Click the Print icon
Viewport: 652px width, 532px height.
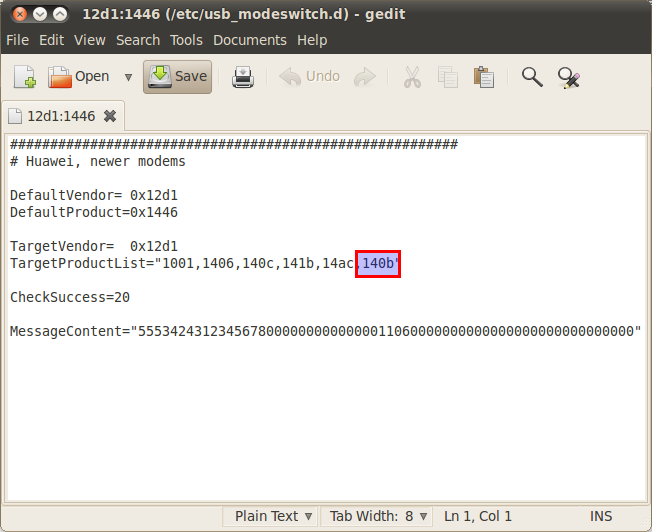click(x=243, y=77)
